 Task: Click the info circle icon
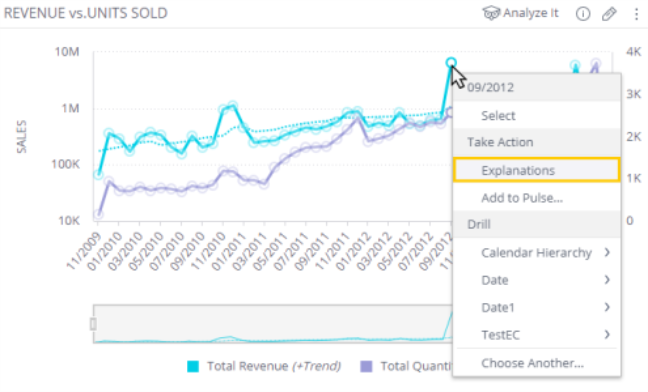(x=583, y=14)
